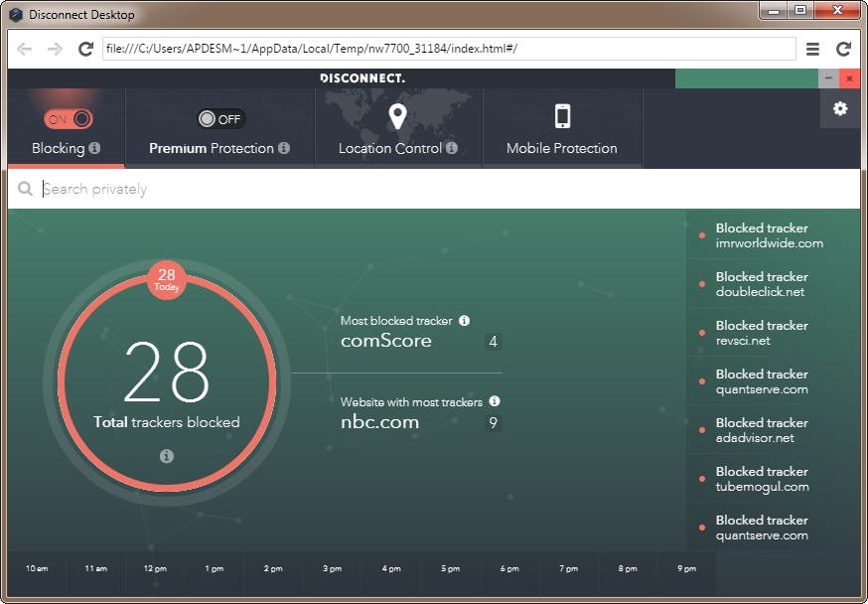Click info icon beside Most blocked tracker

point(464,321)
